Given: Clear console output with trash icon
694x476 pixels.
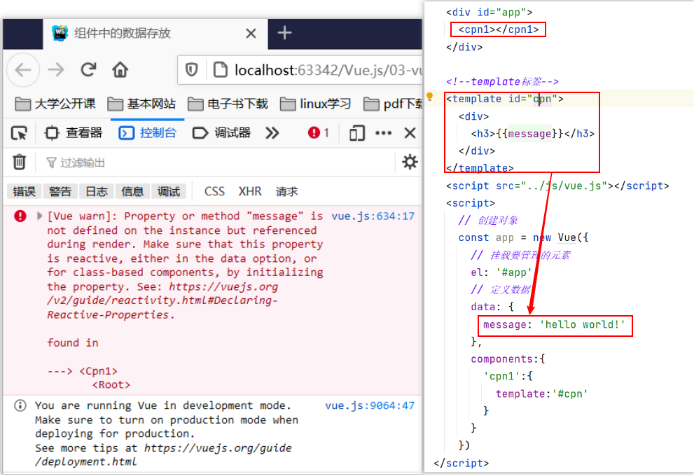Looking at the screenshot, I should pyautogui.click(x=19, y=162).
